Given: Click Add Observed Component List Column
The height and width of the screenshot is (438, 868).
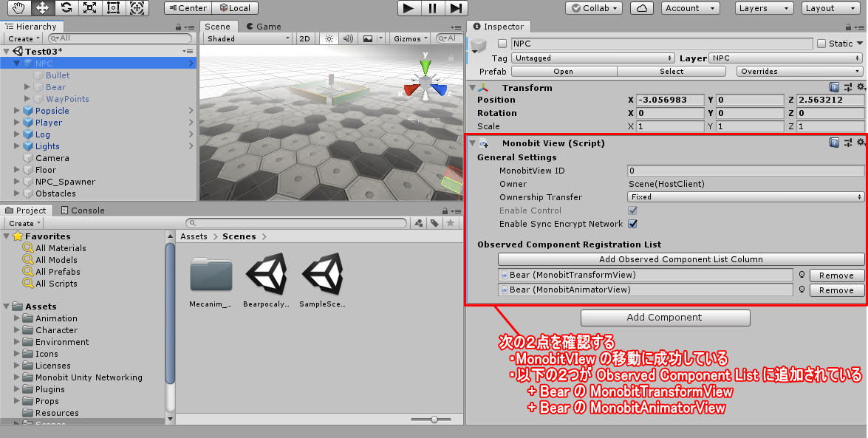Looking at the screenshot, I should 681,259.
